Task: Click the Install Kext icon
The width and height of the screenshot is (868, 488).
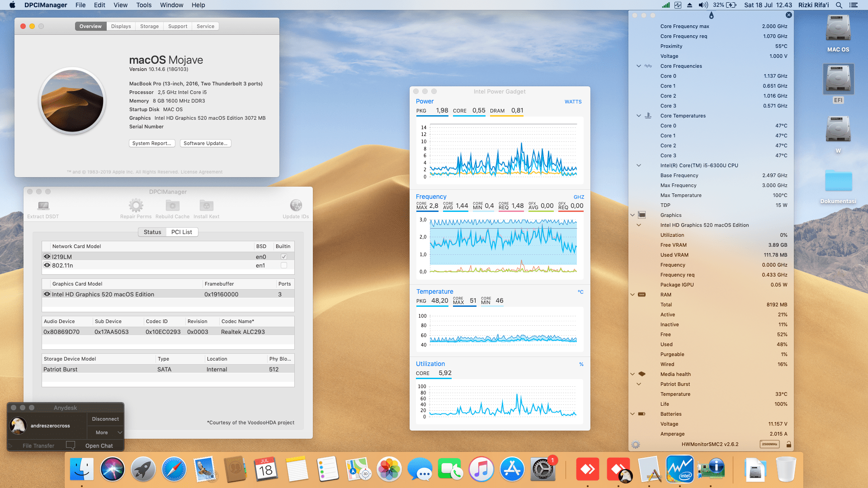Action: pos(206,206)
